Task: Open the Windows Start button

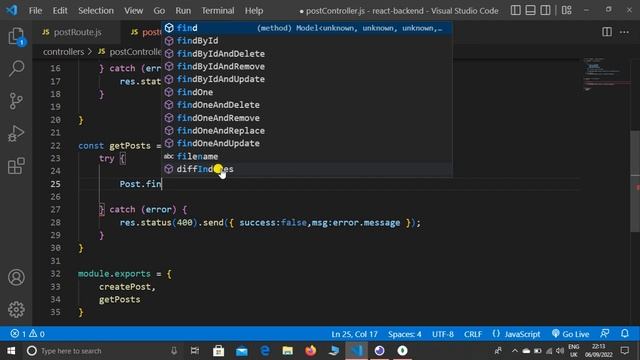Action: 11,351
